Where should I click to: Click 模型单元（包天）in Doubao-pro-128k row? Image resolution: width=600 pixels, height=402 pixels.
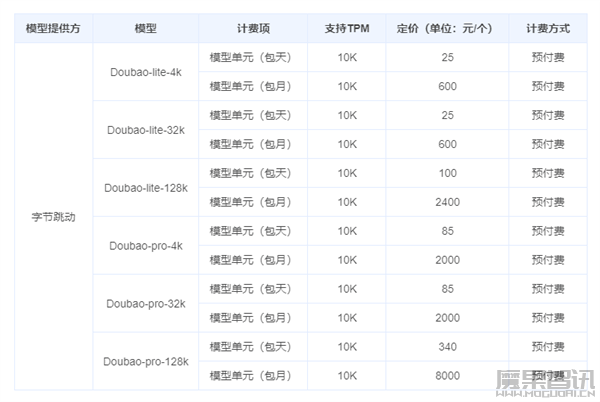[251, 347]
